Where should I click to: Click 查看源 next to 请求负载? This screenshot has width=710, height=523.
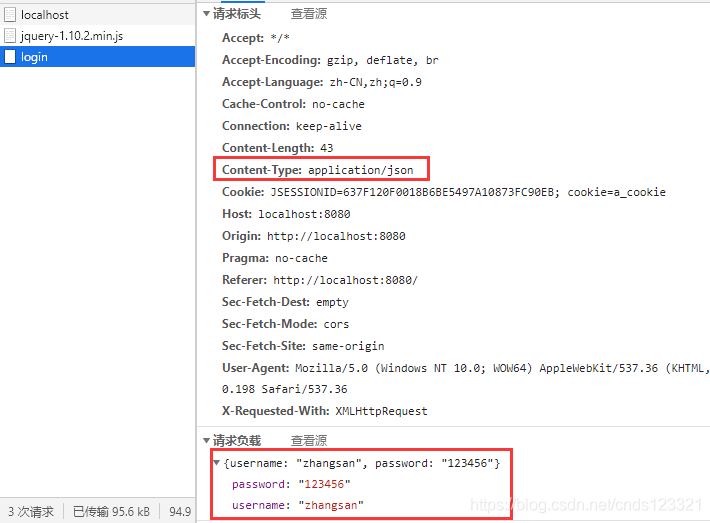[309, 440]
